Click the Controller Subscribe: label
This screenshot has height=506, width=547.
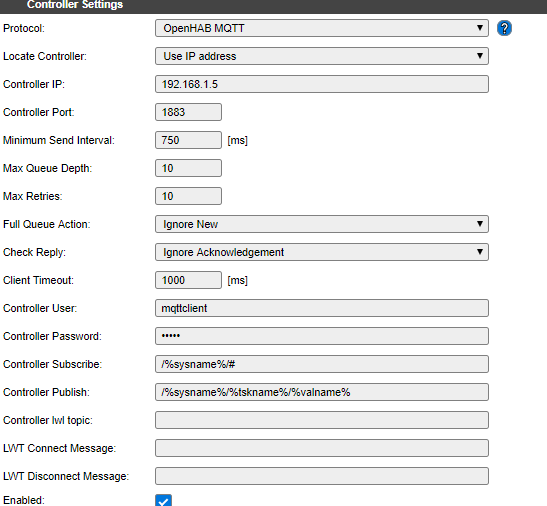pyautogui.click(x=52, y=364)
